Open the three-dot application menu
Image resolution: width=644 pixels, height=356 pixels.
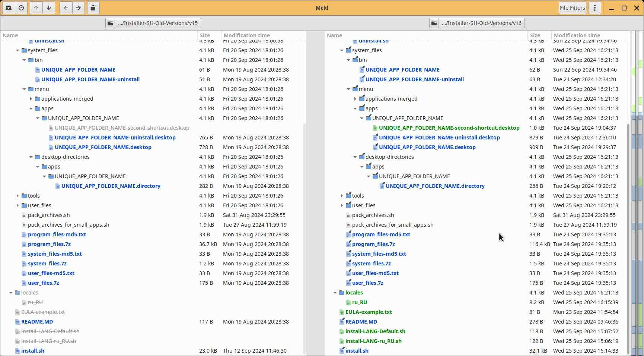pyautogui.click(x=595, y=8)
